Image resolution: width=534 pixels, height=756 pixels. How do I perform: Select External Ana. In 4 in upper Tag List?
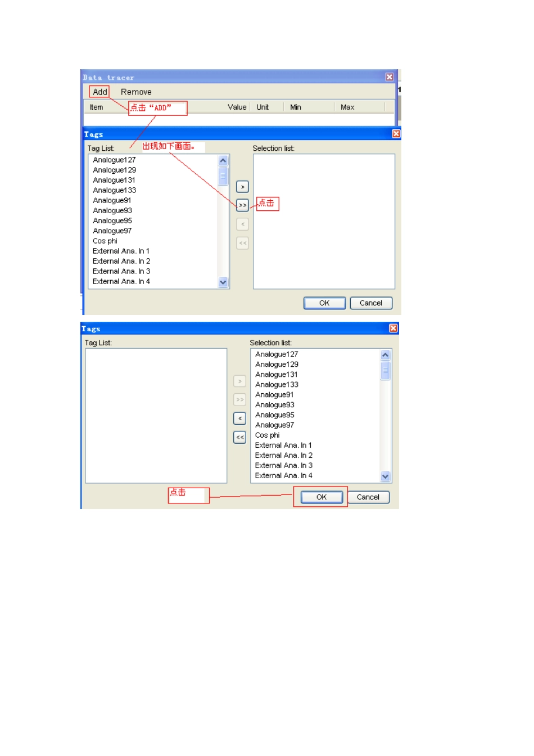(121, 281)
